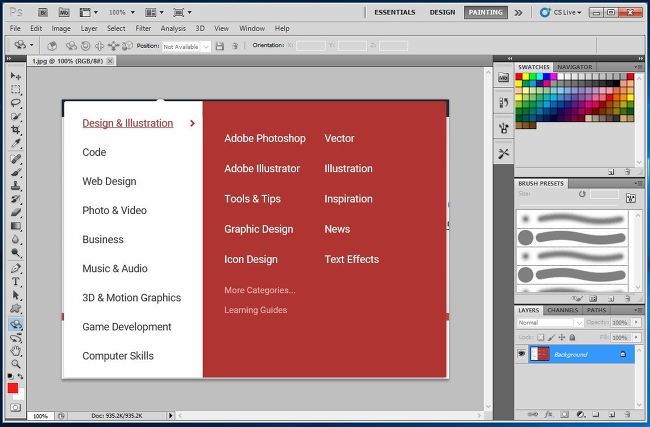Image resolution: width=650 pixels, height=427 pixels.
Task: Select the Lasso tool
Action: (16, 103)
